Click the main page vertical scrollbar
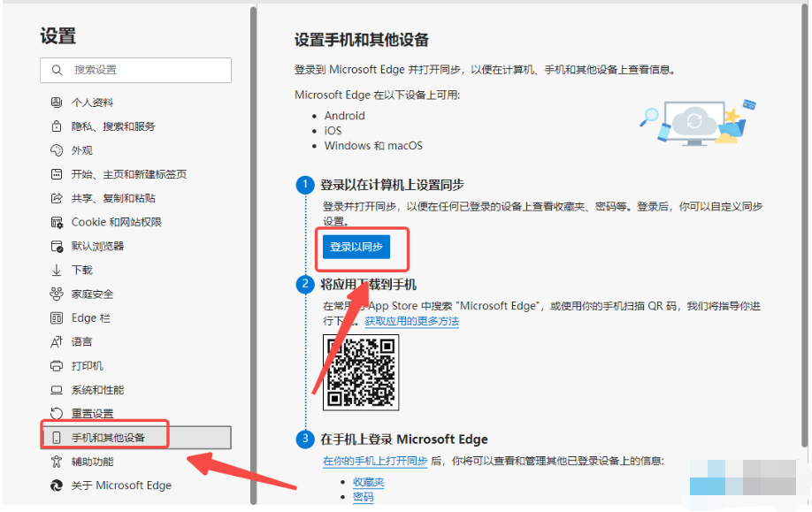Screen dimensions: 812x512 tap(805, 225)
